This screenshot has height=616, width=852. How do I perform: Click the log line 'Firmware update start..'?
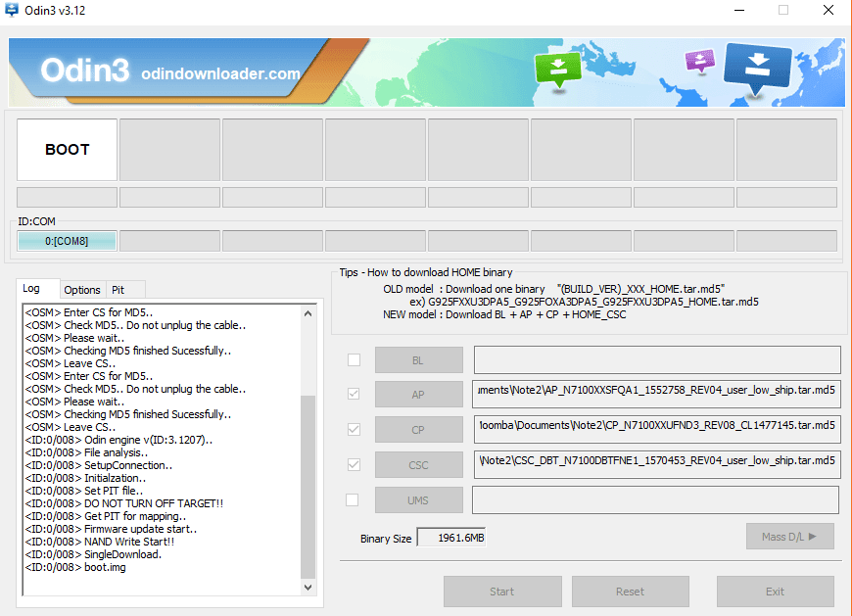[x=111, y=529]
